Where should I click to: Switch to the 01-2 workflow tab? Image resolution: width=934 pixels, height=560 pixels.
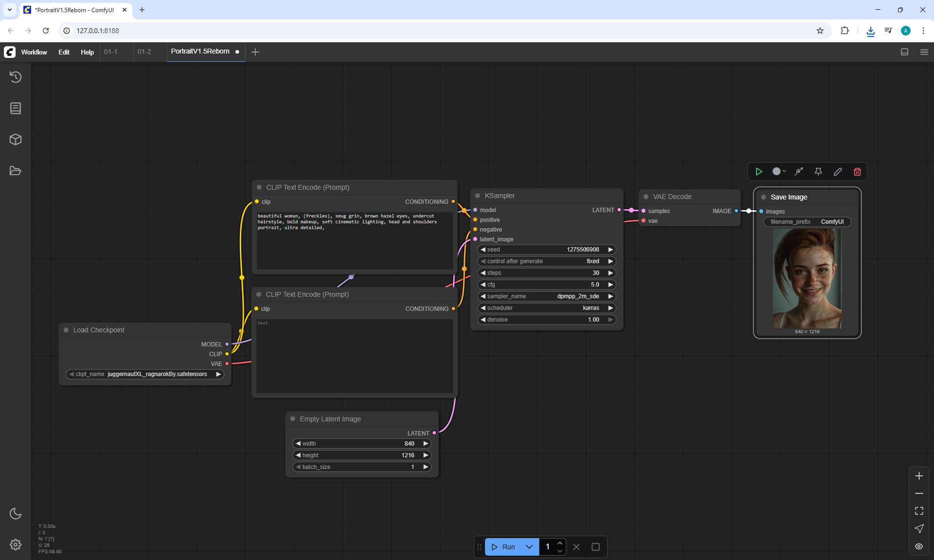point(144,52)
